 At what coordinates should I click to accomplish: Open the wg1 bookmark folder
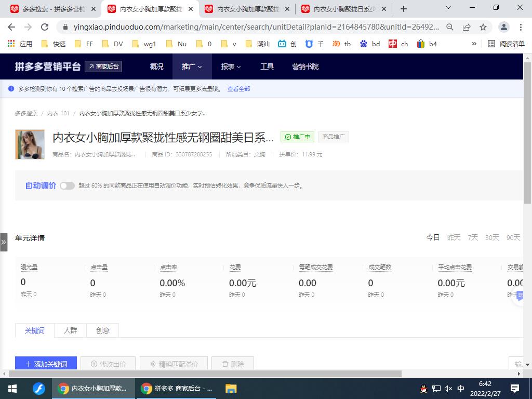(x=144, y=44)
